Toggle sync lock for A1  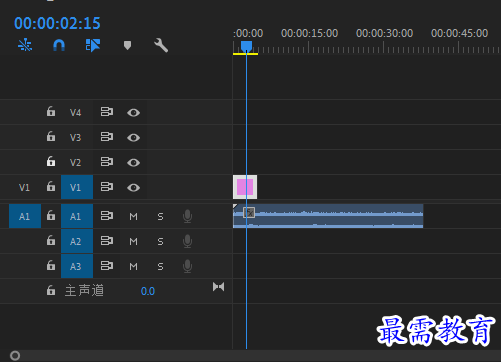107,216
